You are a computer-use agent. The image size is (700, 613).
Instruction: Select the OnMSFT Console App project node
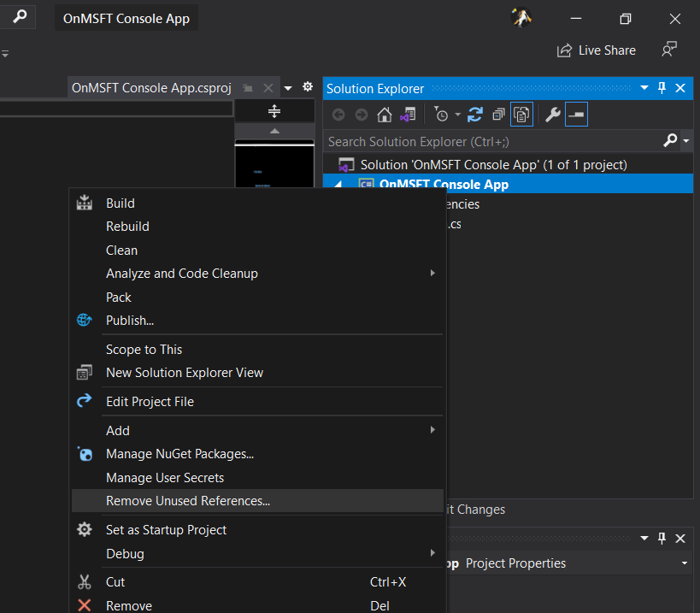click(x=444, y=184)
